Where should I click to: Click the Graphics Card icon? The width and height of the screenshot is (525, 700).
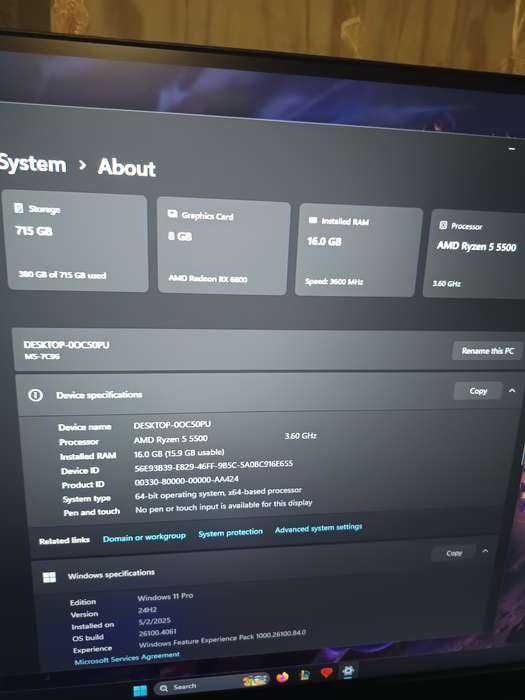(172, 214)
